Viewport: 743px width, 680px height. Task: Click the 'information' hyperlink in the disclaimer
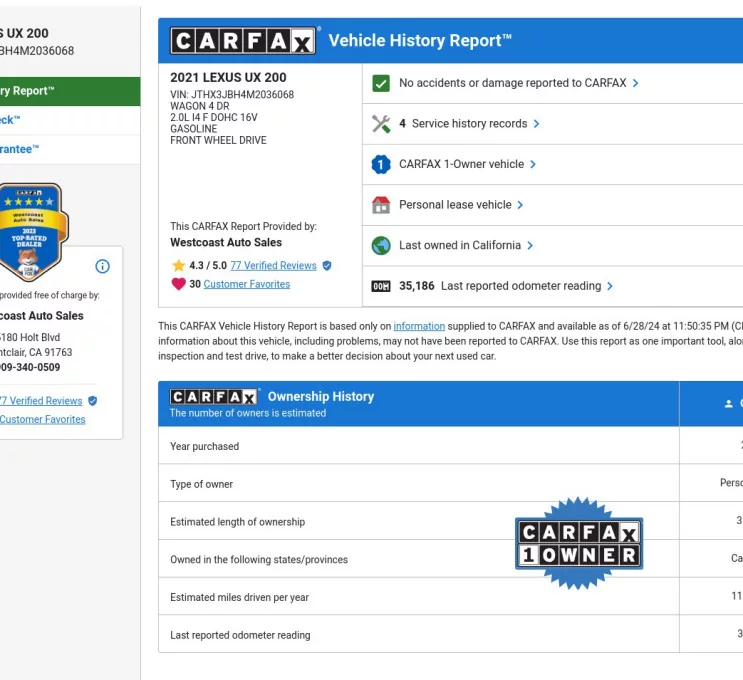tap(419, 326)
